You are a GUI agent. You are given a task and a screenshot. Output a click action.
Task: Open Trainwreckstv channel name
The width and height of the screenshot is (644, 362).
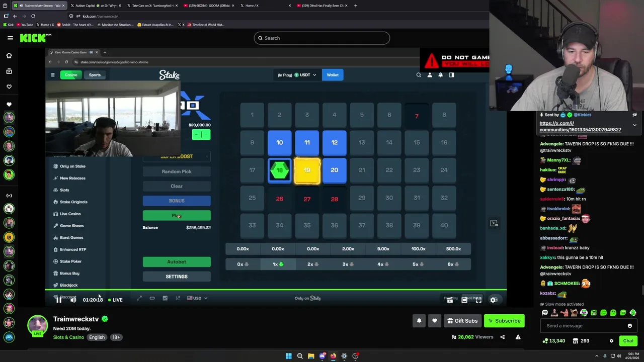(x=76, y=319)
